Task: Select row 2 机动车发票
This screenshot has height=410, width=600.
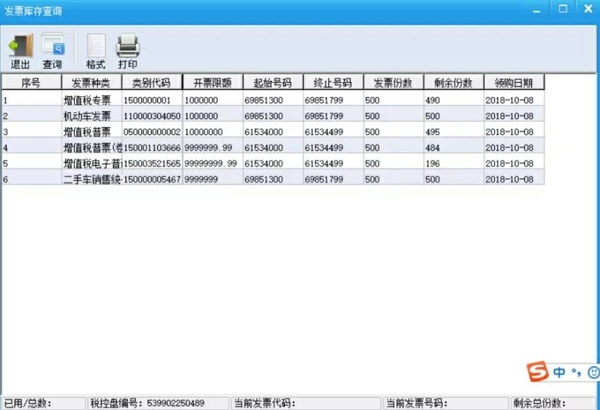Action: [91, 116]
